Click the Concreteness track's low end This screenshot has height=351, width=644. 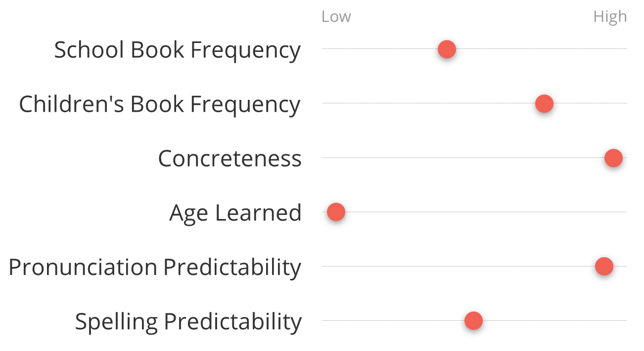(326, 158)
